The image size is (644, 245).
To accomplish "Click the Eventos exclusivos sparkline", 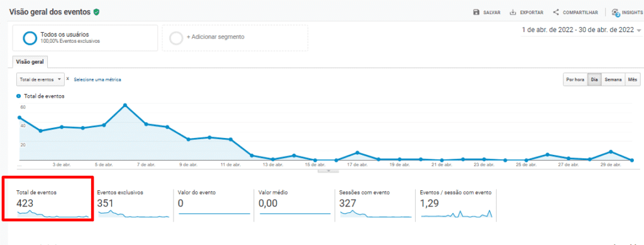I will 133,214.
